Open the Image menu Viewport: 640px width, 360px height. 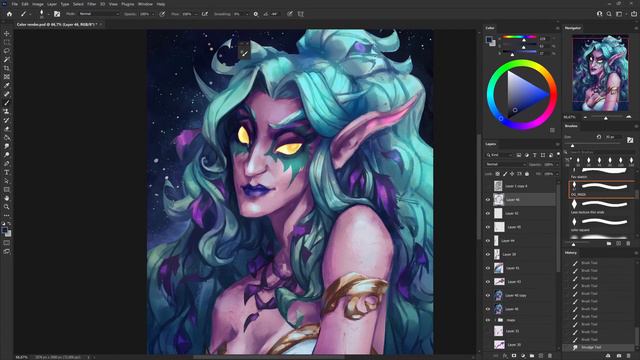[38, 4]
